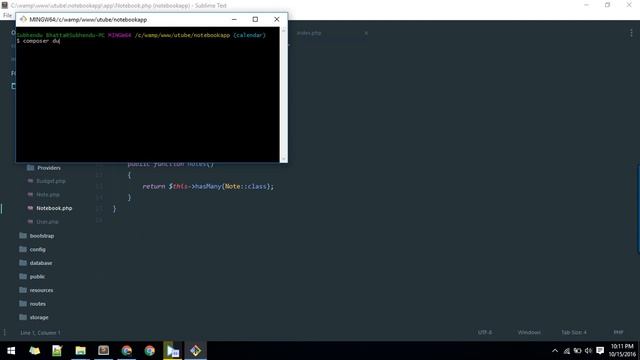This screenshot has width=640, height=360.
Task: Select Notebook.php in the sidebar
Action: (54, 208)
